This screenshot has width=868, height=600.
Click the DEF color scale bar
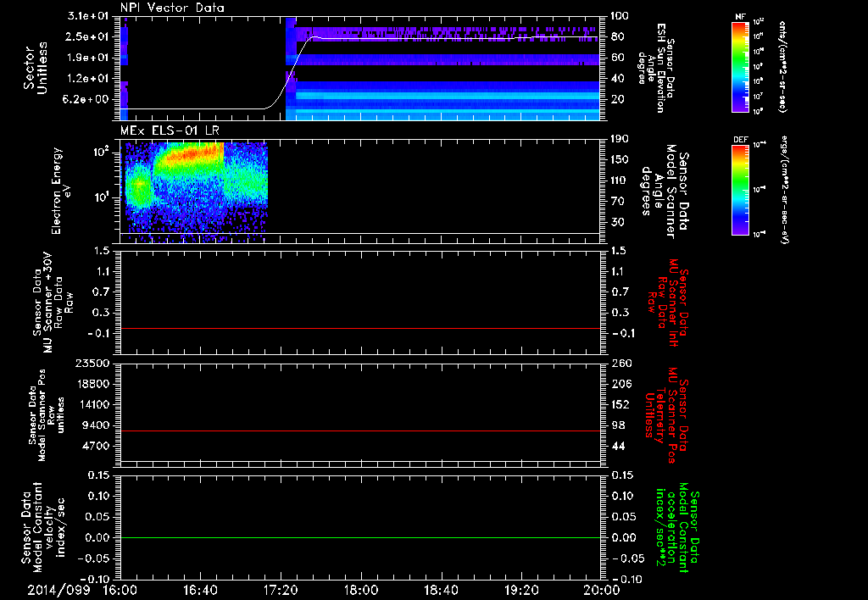[739, 192]
